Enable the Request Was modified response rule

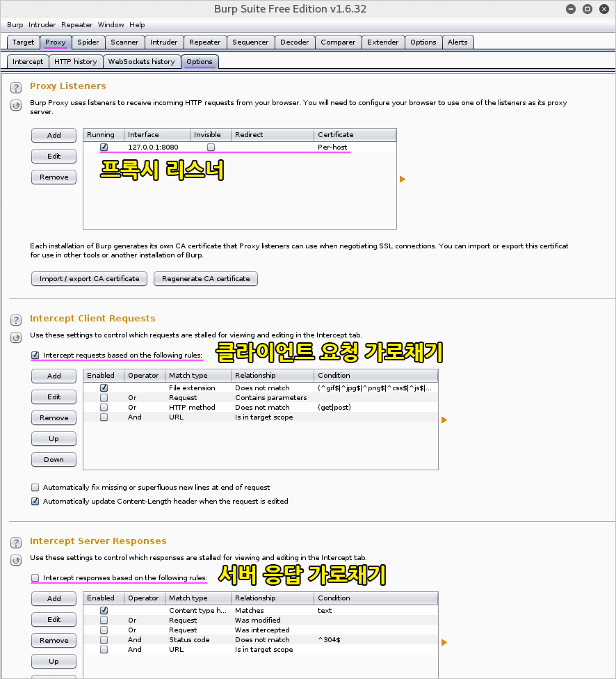pyautogui.click(x=104, y=620)
